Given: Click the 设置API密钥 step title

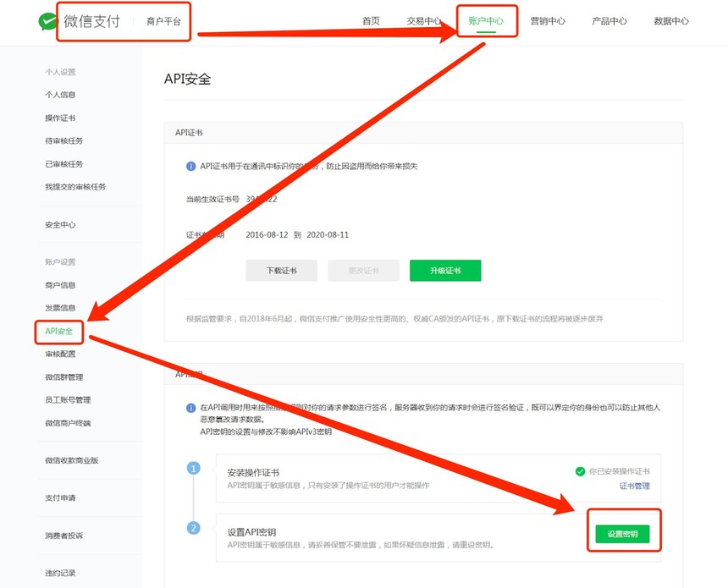Looking at the screenshot, I should pos(251,532).
